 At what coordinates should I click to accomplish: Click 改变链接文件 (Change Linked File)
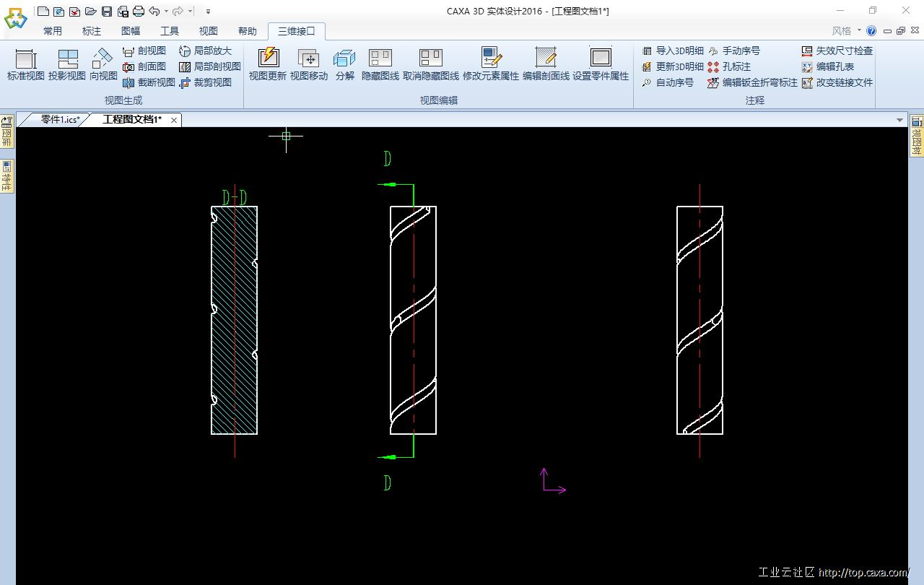pos(837,82)
